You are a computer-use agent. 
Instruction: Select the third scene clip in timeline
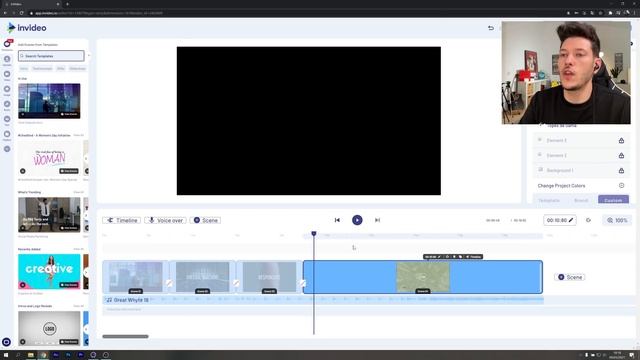269,277
